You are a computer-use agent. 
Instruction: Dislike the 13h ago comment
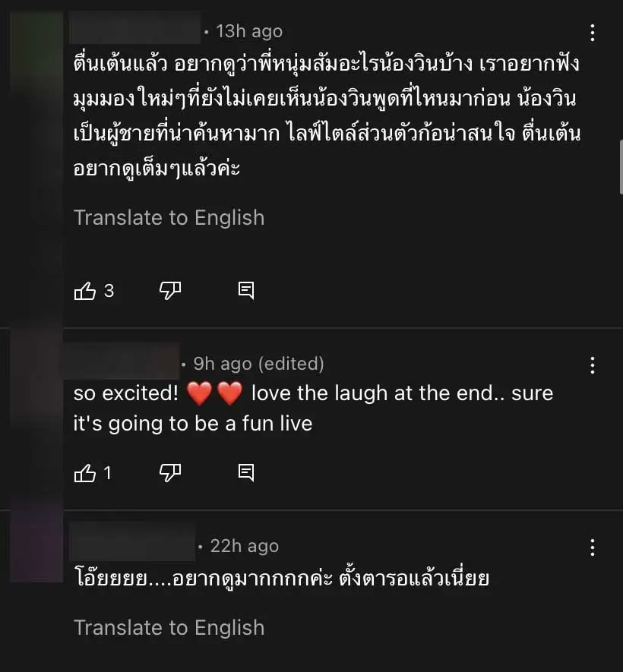[x=170, y=291]
